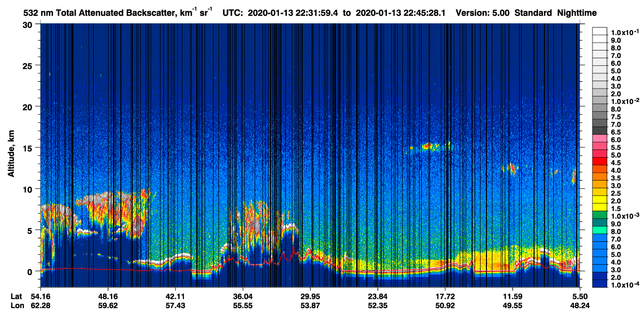Viewport: 644px width, 330px height.
Task: Click the latitude value 36.04
Action: click(x=243, y=296)
